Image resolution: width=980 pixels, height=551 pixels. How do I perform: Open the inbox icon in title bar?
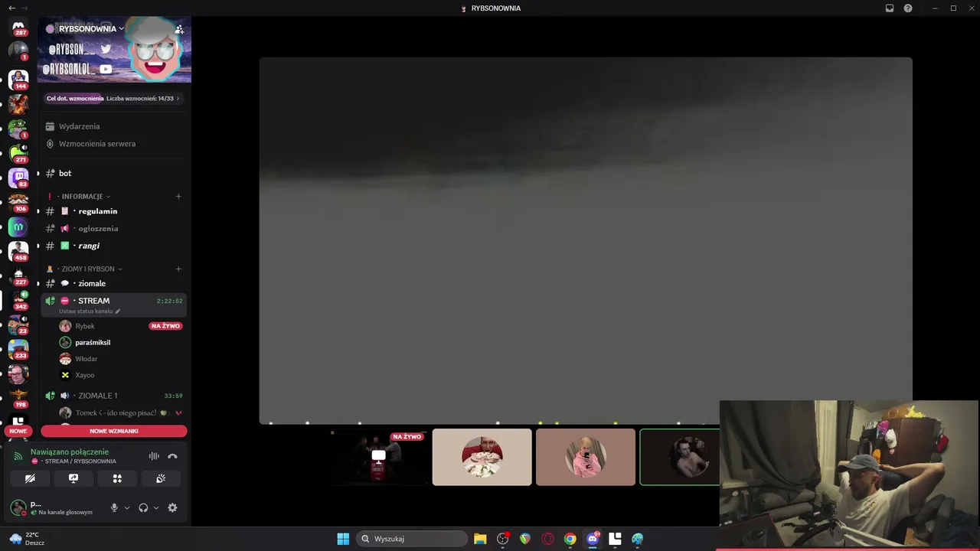pos(890,8)
